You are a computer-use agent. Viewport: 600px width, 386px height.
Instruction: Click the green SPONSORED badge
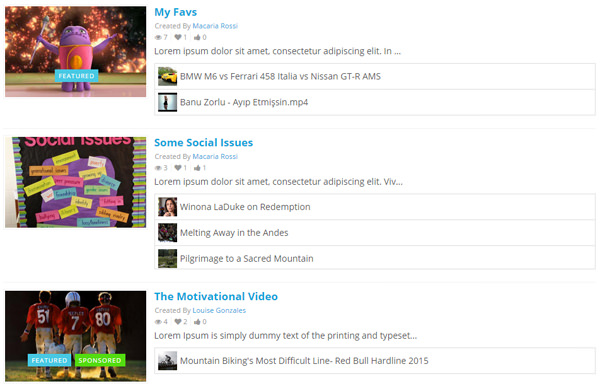100,360
